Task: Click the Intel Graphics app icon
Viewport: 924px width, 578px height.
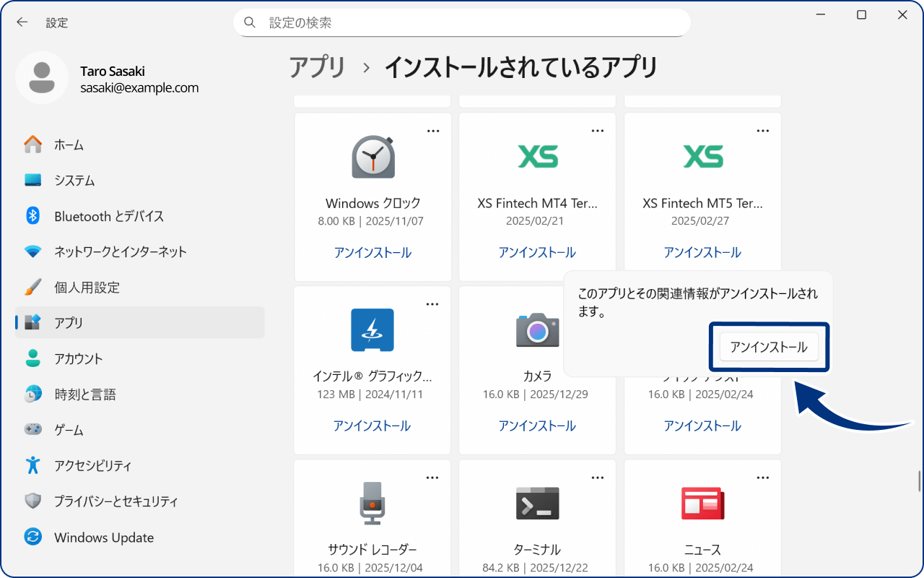Action: pos(372,330)
